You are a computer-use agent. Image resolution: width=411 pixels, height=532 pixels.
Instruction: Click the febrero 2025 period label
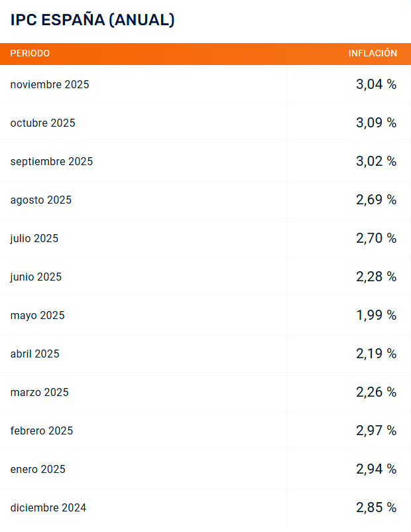coord(42,431)
